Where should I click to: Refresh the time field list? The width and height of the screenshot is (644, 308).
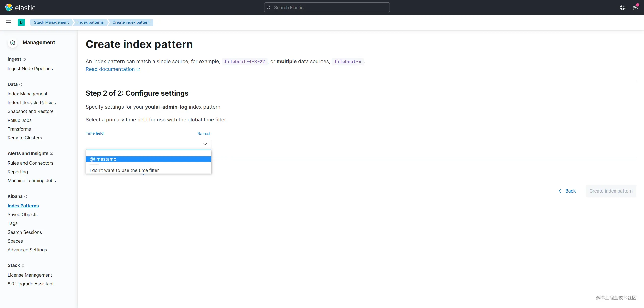coord(204,134)
